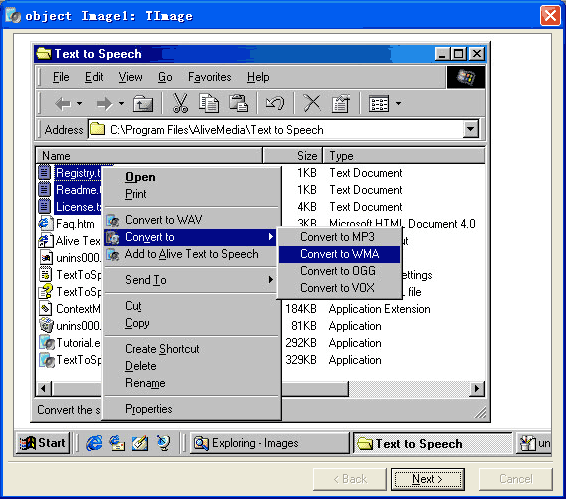This screenshot has width=566, height=499.
Task: Choose Properties in the context menu
Action: [x=192, y=409]
